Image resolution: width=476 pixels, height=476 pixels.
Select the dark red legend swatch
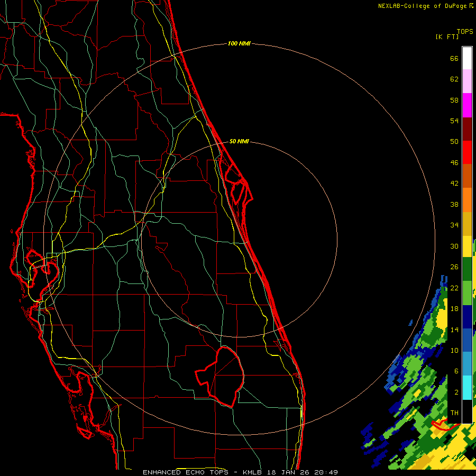tap(467, 129)
